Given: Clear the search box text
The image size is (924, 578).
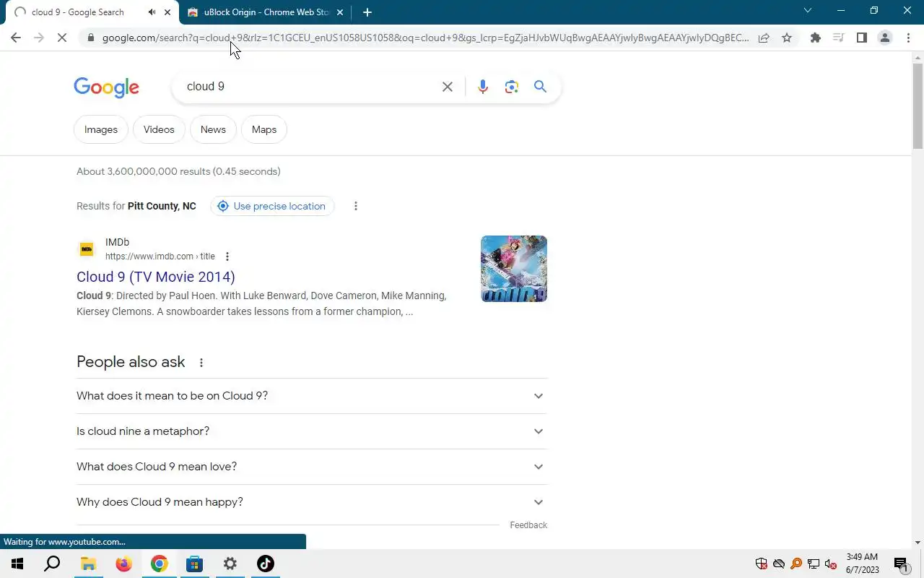Looking at the screenshot, I should click(448, 87).
